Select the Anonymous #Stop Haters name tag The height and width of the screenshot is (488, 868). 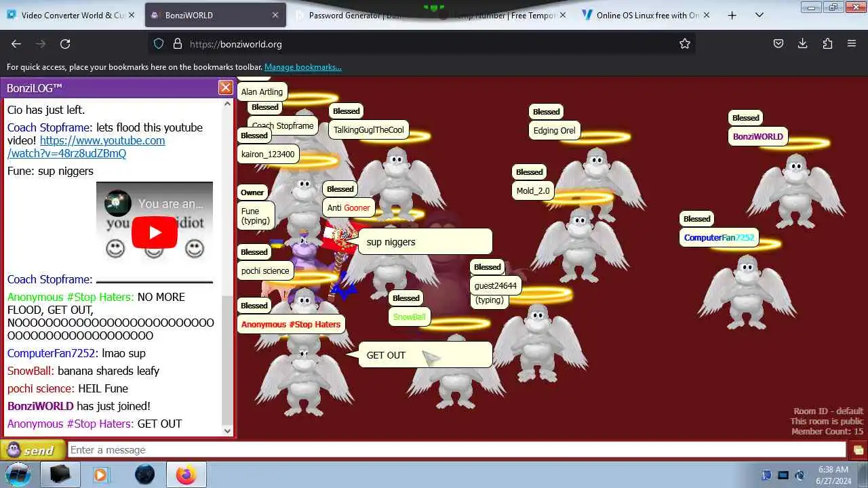click(x=291, y=324)
